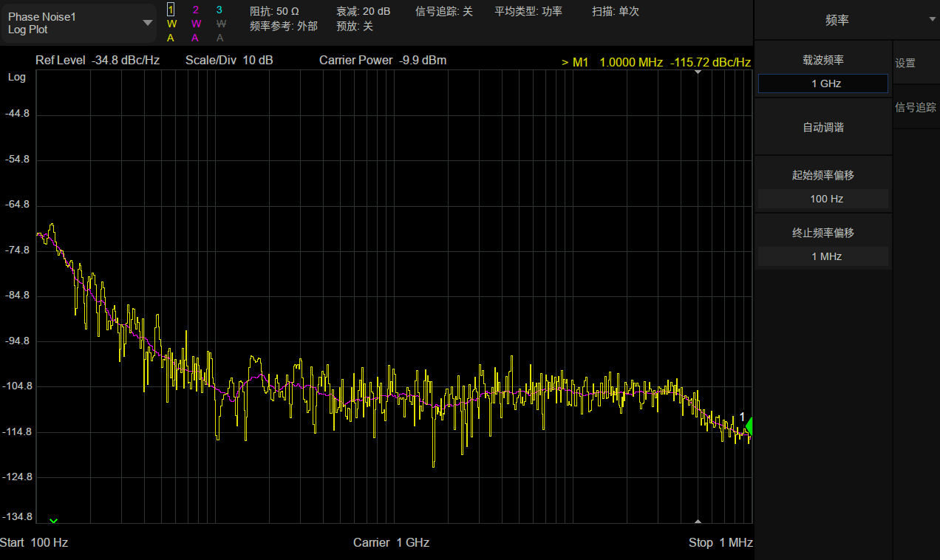
Task: Expand the 频率 menu dropdown arrow
Action: click(932, 21)
